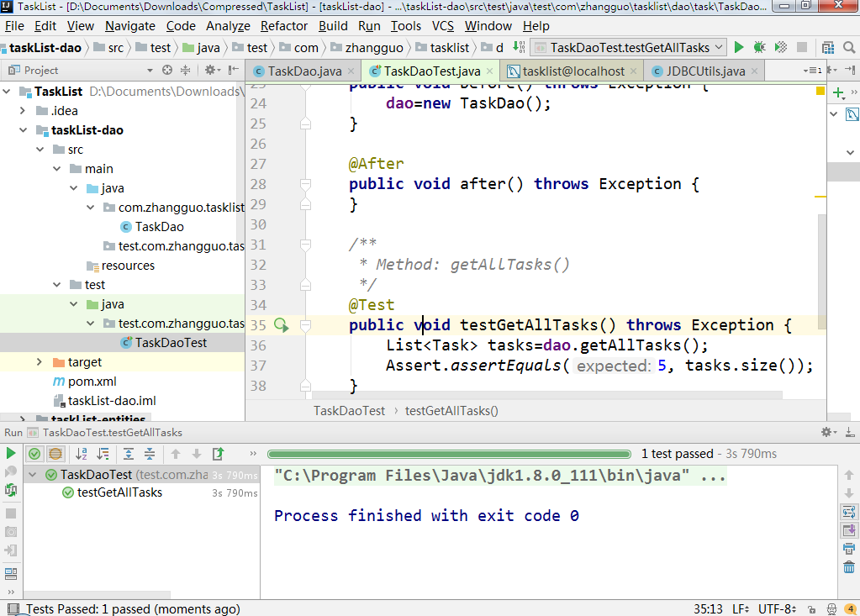Fold the after() method on line 28
Viewport: 860px width, 616px height.
pyautogui.click(x=305, y=184)
